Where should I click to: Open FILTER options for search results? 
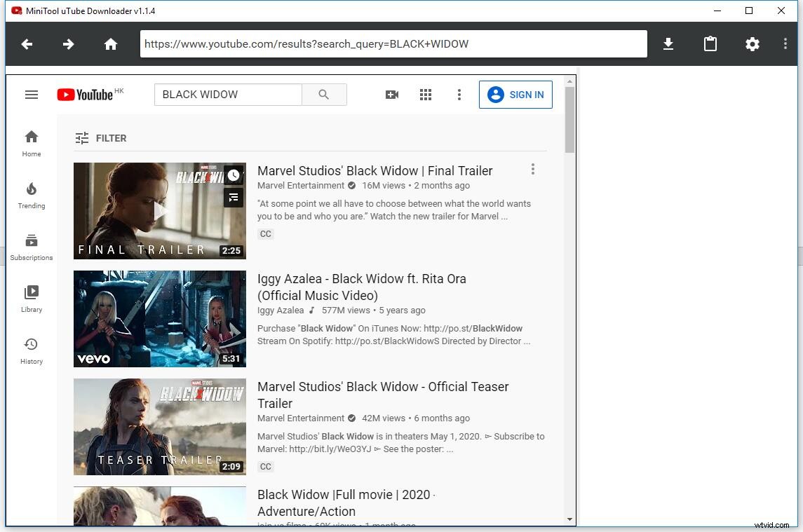pyautogui.click(x=100, y=138)
